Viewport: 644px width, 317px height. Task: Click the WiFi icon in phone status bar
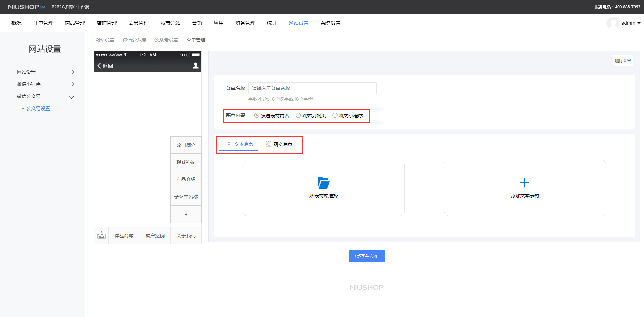pos(125,55)
